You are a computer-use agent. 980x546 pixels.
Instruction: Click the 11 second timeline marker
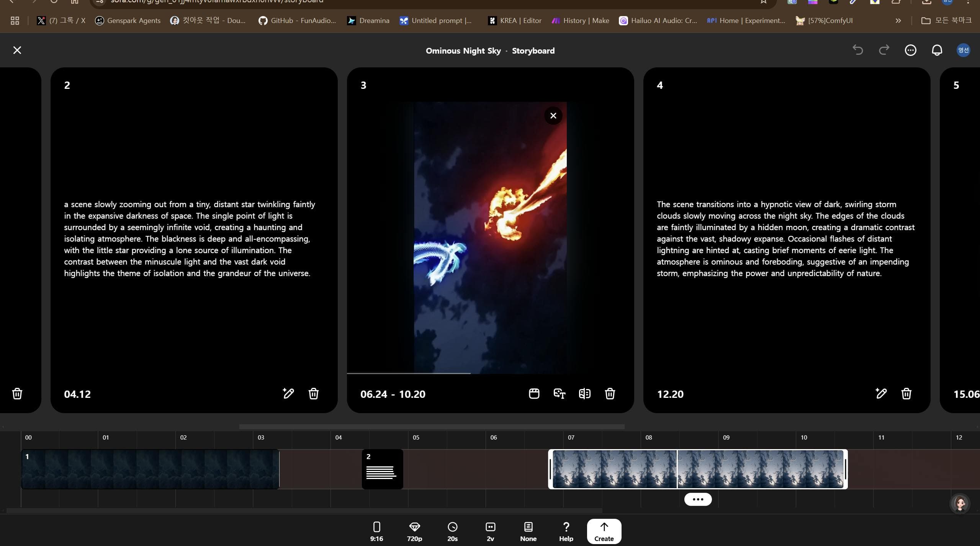point(881,437)
